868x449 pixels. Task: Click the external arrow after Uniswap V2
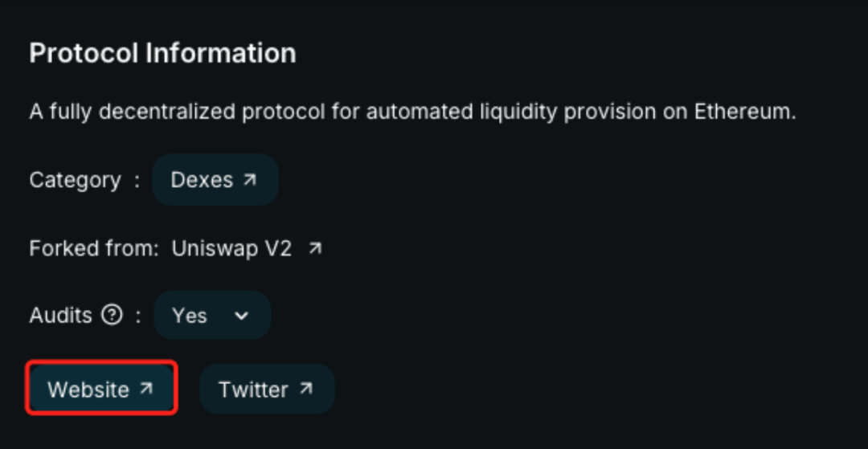click(315, 249)
